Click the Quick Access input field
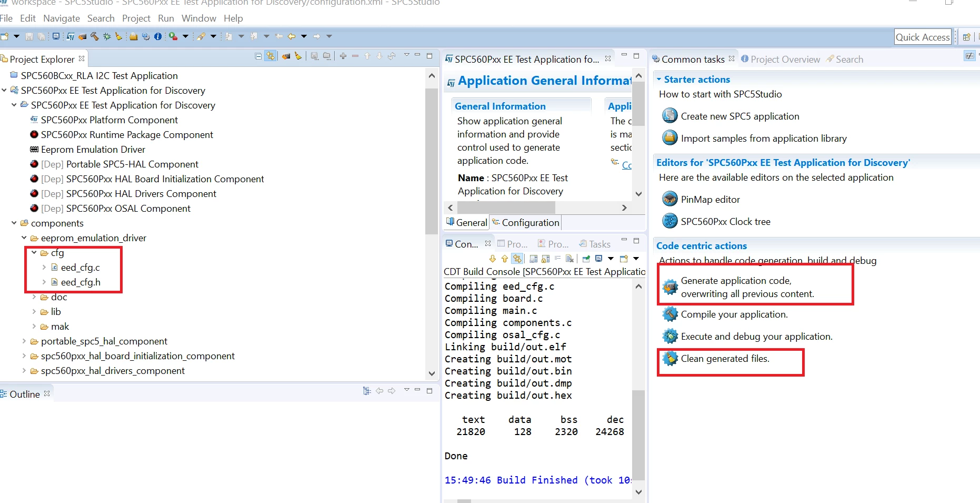Image resolution: width=980 pixels, height=503 pixels. (923, 37)
